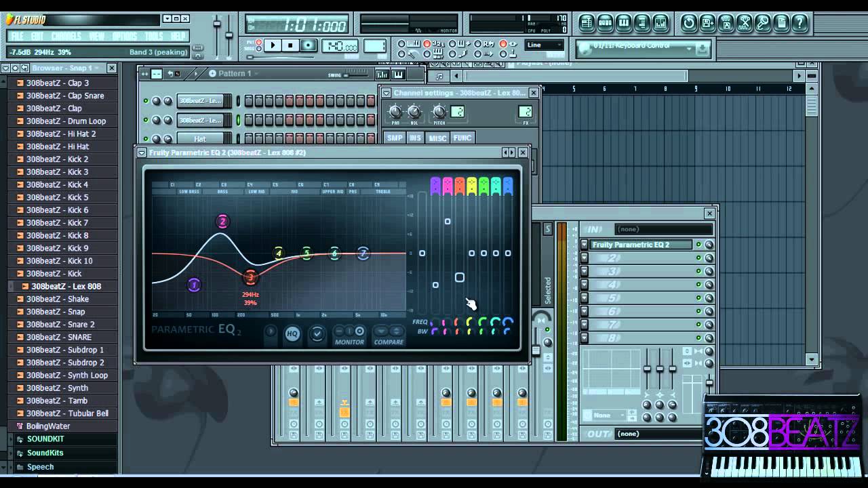This screenshot has height=488, width=868.
Task: Expand the SoundKits folder in browser
Action: click(45, 453)
